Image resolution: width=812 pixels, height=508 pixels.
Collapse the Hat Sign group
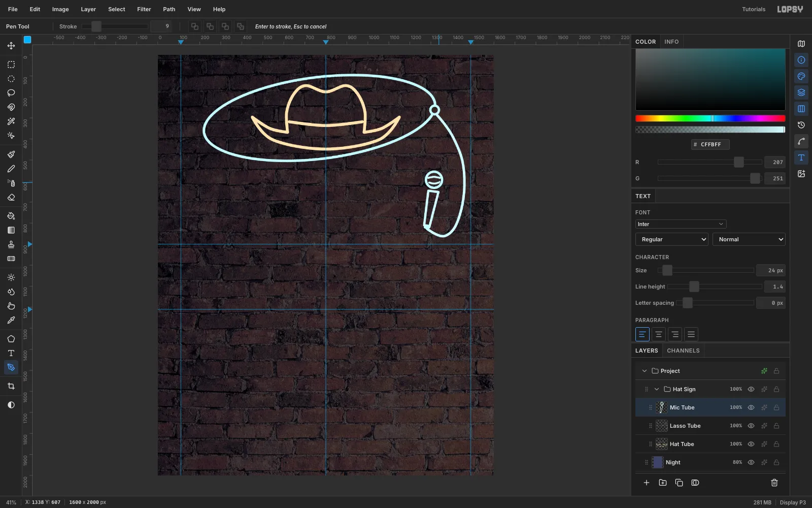(657, 389)
